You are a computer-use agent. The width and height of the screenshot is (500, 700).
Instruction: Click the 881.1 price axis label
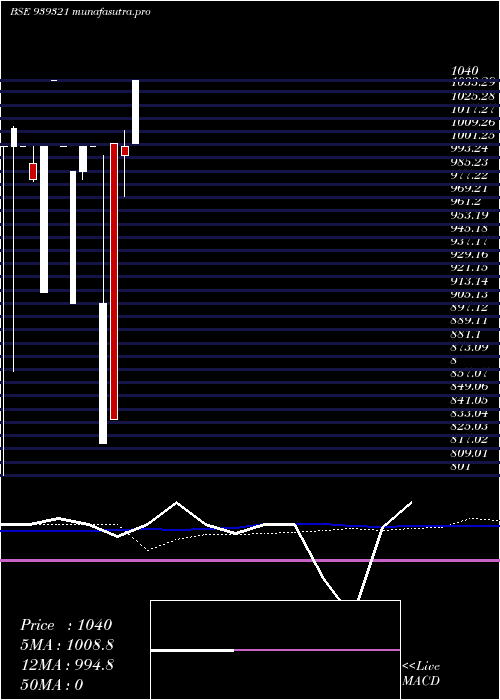pyautogui.click(x=465, y=333)
